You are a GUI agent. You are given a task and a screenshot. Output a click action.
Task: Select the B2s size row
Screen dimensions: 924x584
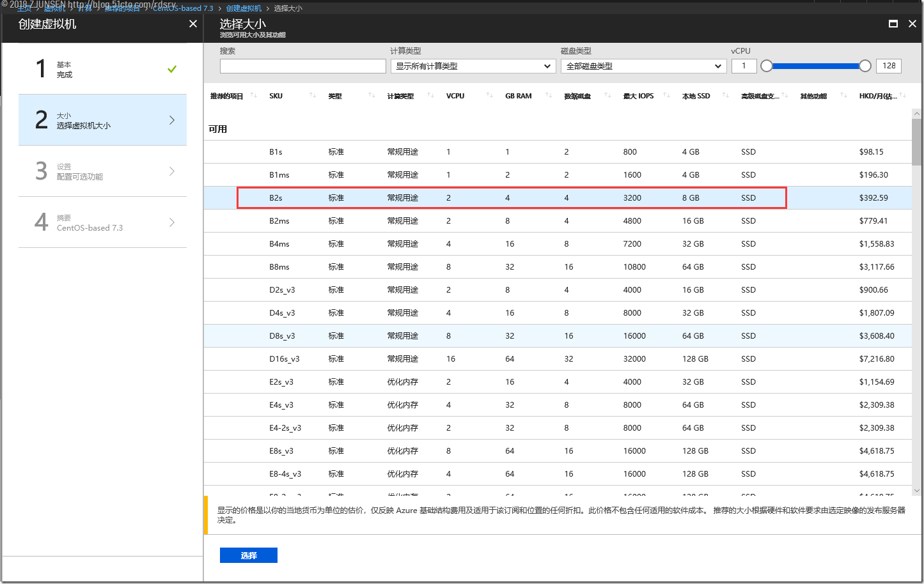point(558,198)
